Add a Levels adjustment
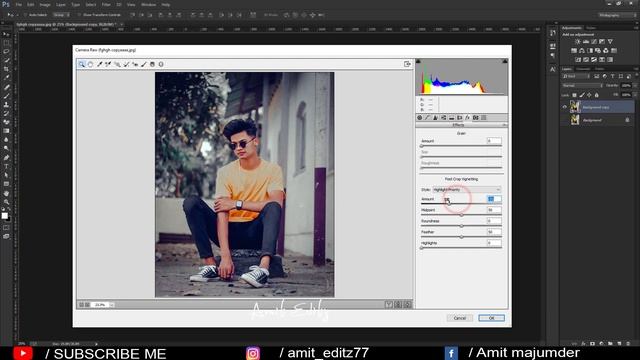This screenshot has width=640, height=360. (x=586, y=42)
